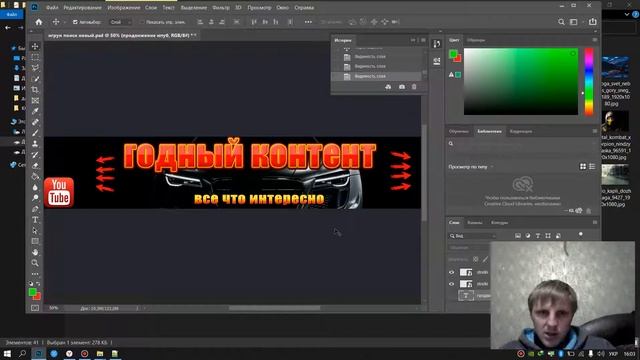This screenshot has height=360, width=640.
Task: Hide the second layer via eye icon
Action: click(x=451, y=284)
